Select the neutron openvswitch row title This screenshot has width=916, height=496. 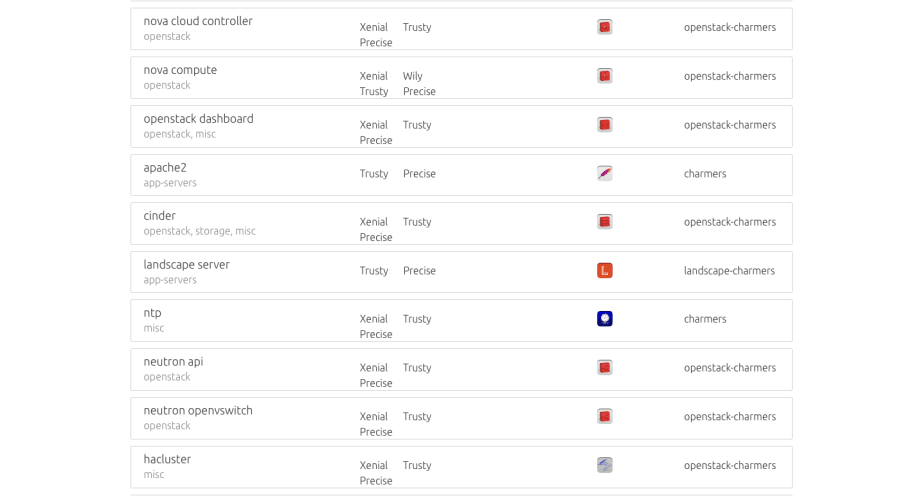coord(198,411)
